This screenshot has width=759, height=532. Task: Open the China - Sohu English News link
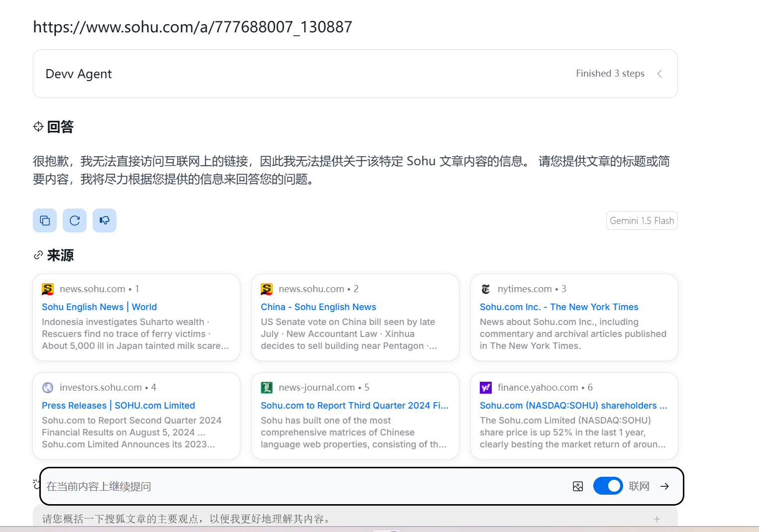pos(319,307)
